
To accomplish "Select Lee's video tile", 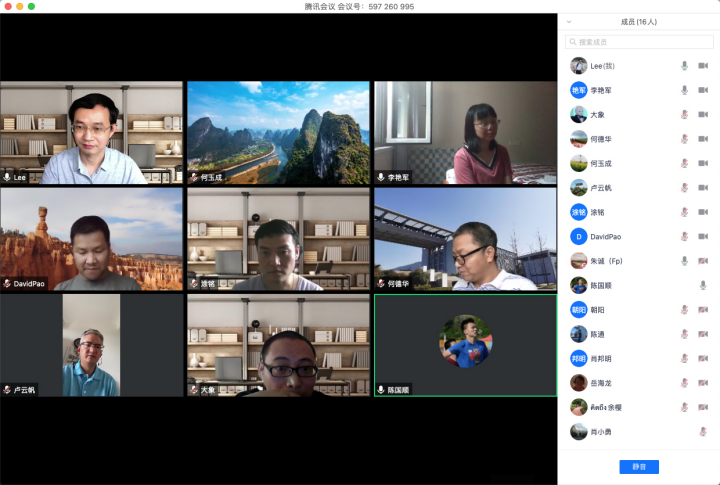I will pyautogui.click(x=92, y=133).
